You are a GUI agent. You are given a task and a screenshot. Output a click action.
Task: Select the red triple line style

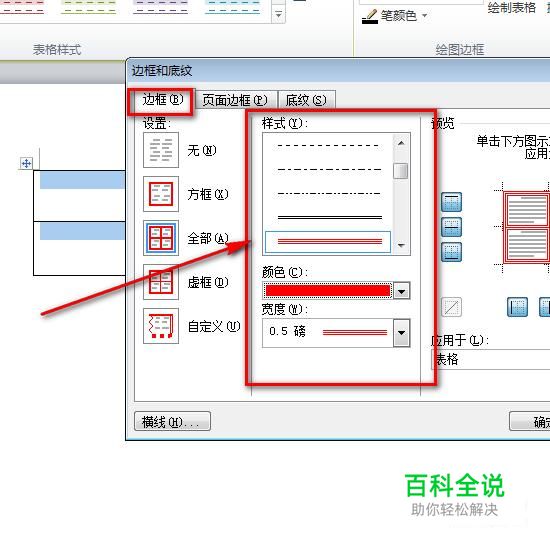point(328,242)
